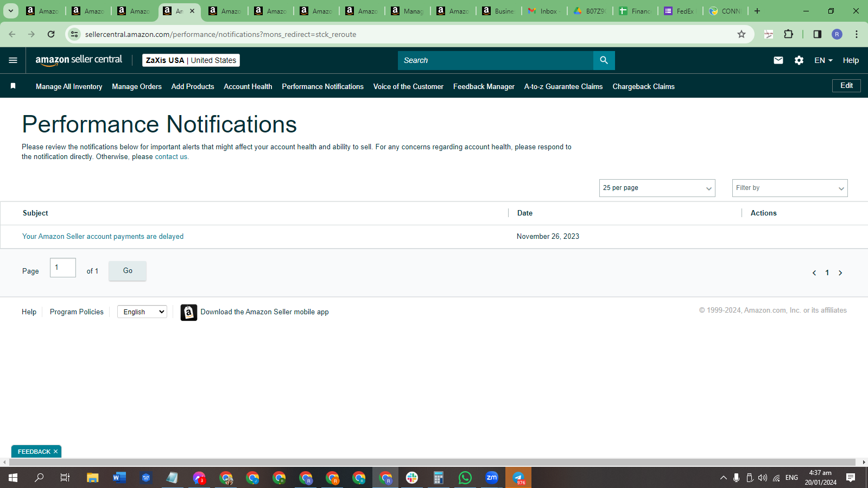Image resolution: width=868 pixels, height=488 pixels.
Task: Go to next page with right chevron
Action: [x=840, y=273]
